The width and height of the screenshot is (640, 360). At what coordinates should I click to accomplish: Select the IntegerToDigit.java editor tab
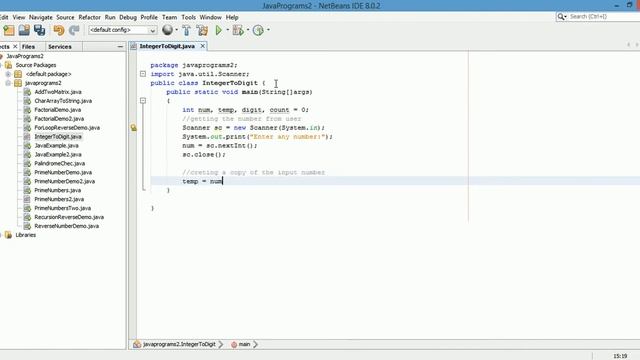(x=167, y=46)
